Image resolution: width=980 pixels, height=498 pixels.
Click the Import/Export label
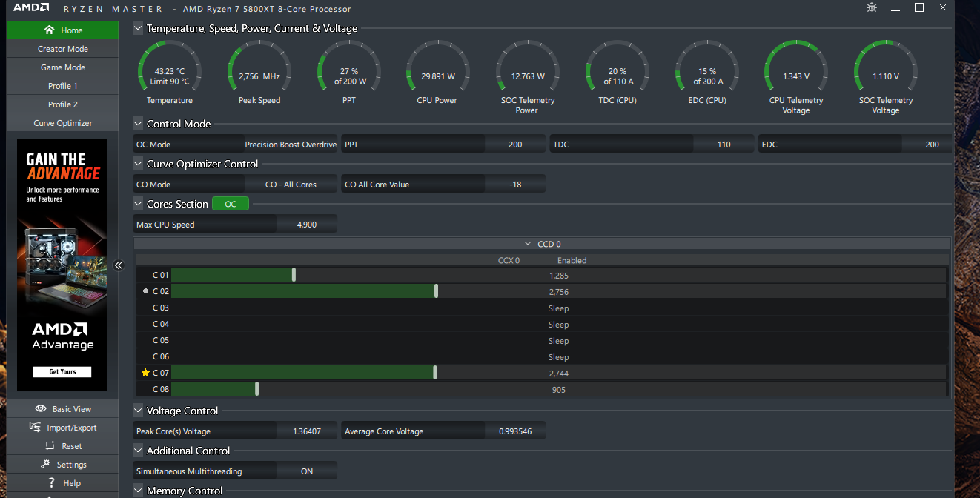coord(72,428)
